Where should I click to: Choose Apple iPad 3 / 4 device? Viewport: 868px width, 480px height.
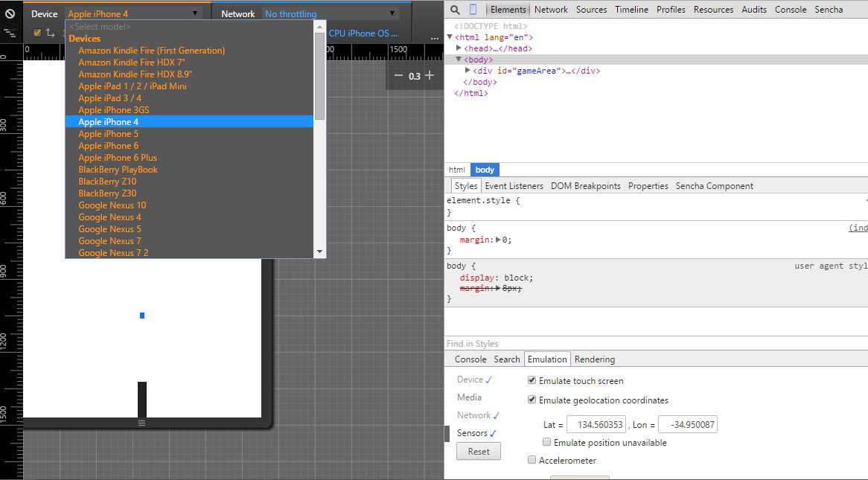[x=109, y=98]
